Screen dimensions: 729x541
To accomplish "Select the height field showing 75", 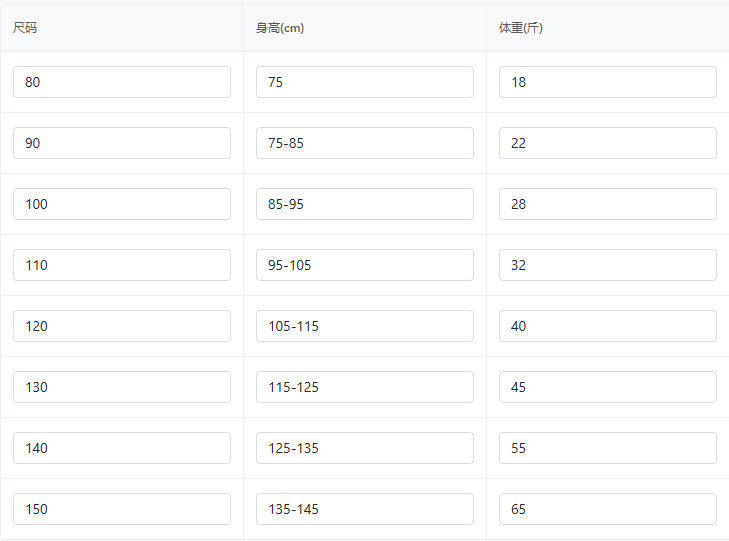I will tap(364, 82).
